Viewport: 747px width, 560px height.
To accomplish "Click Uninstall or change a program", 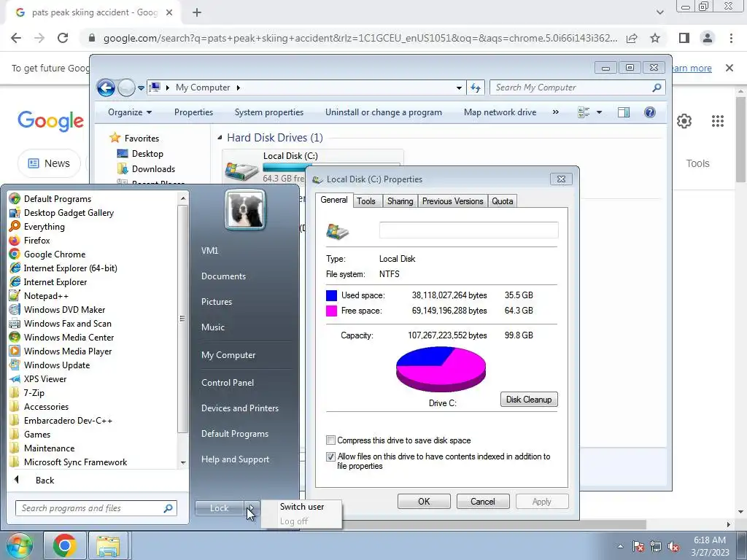I will click(384, 112).
